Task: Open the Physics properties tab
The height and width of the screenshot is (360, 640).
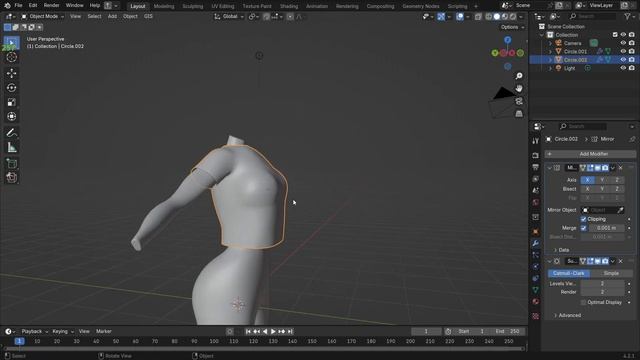Action: pos(536,267)
